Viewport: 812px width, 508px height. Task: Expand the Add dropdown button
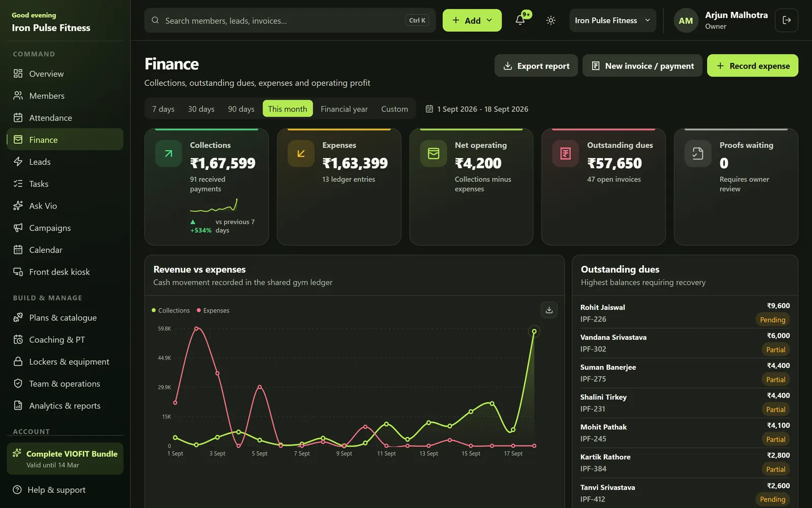(472, 20)
